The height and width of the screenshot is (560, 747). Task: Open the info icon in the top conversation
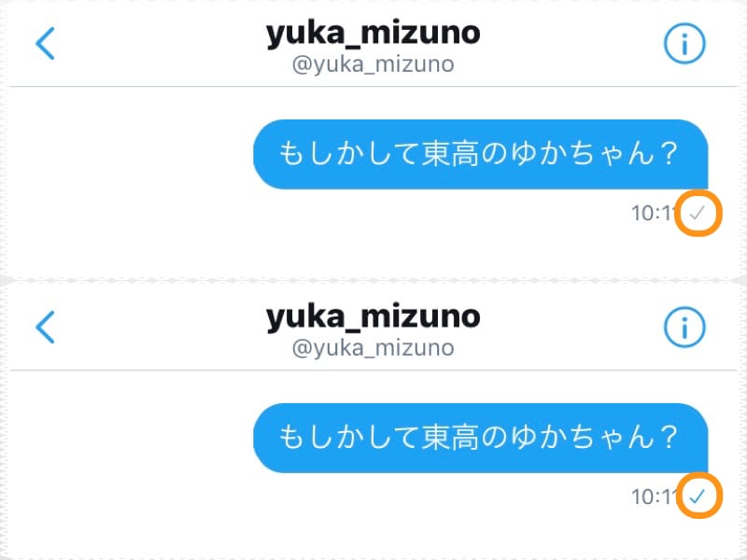(684, 43)
